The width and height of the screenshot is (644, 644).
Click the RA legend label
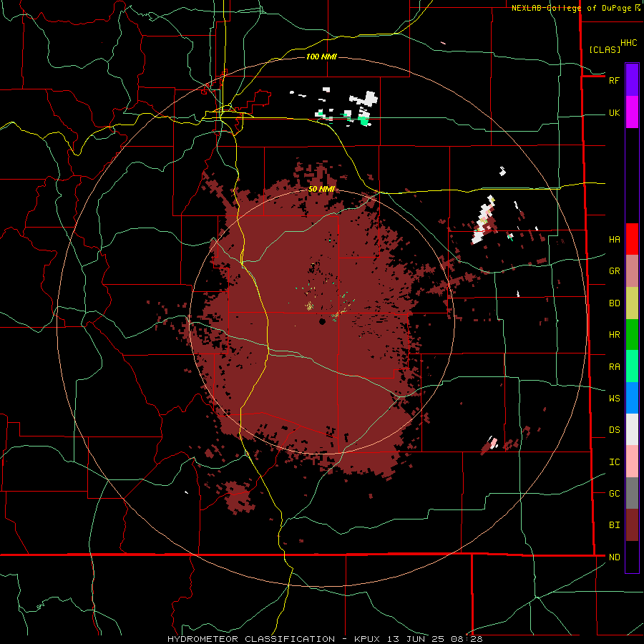click(614, 366)
